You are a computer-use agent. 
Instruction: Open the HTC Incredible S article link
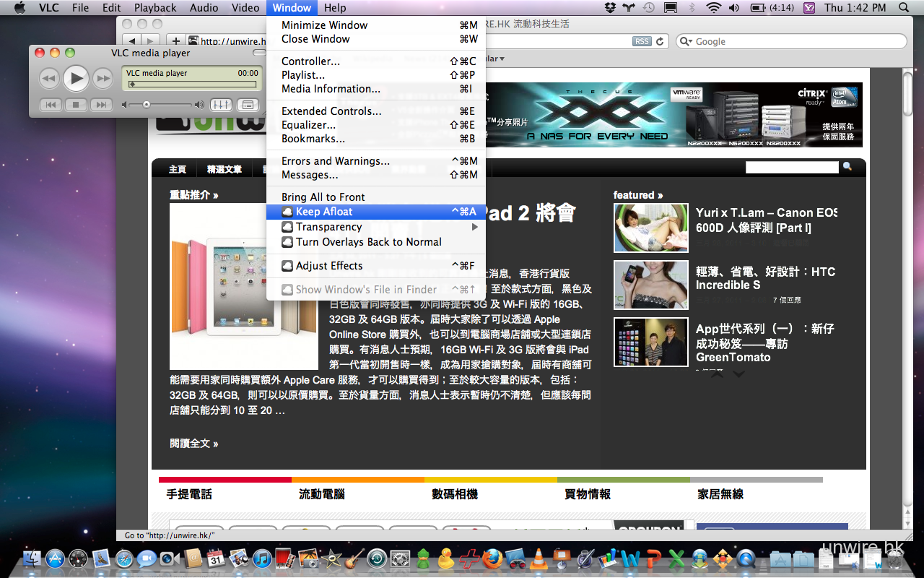coord(765,278)
